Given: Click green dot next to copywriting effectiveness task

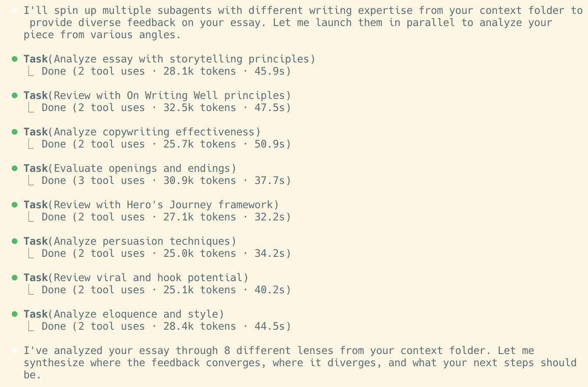Looking at the screenshot, I should pos(15,132).
